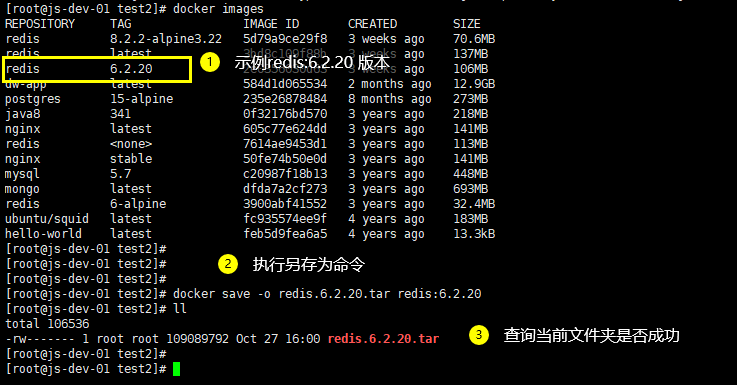The width and height of the screenshot is (737, 385).
Task: Click image ID 584d1d065534
Action: pos(285,84)
